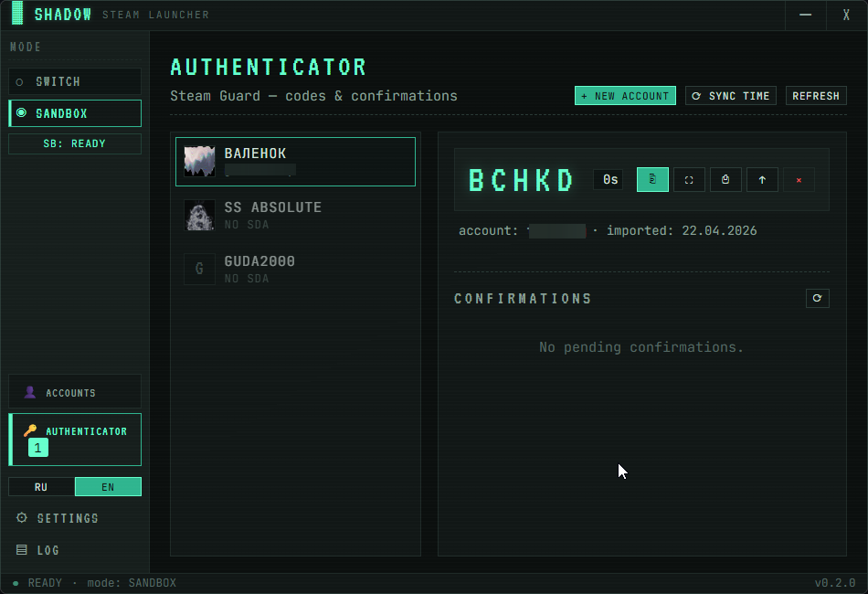Open the Authenticator section
Viewport: 868px width, 594px height.
75,440
